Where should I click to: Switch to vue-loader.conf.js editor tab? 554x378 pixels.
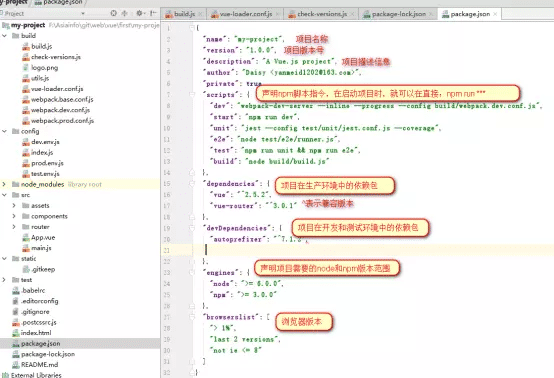[x=246, y=14]
